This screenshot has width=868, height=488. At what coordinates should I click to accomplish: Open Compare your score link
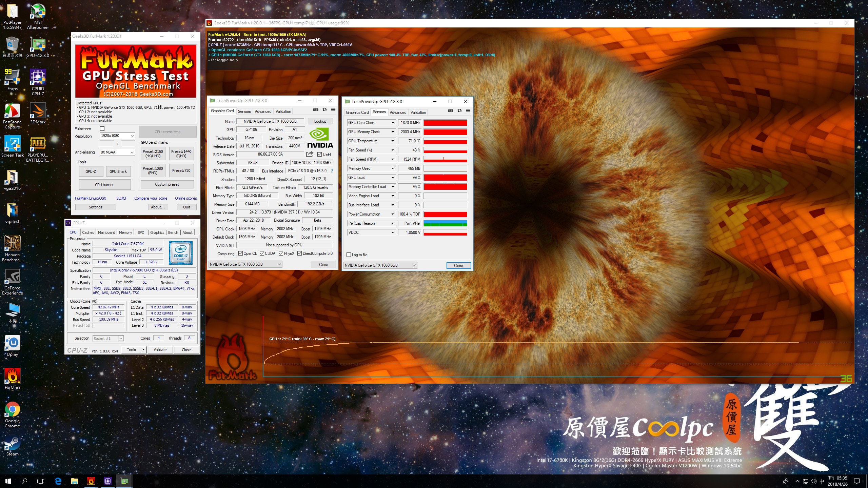point(151,199)
